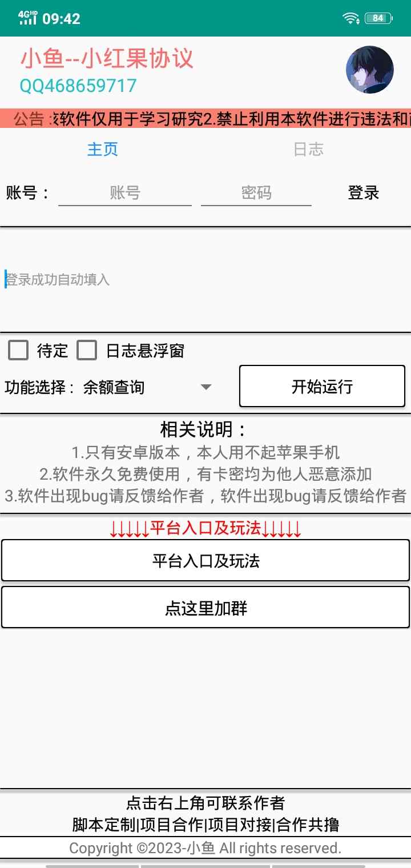This screenshot has height=868, width=411.
Task: Click 点这里加群 to join group
Action: [205, 608]
